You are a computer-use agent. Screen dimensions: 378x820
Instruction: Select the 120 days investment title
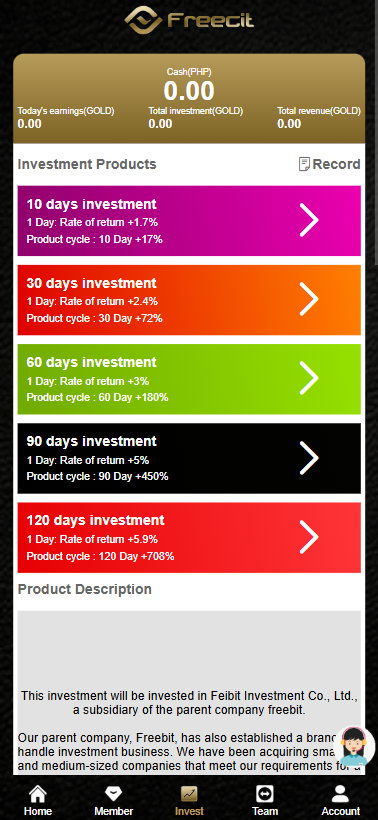tap(95, 520)
